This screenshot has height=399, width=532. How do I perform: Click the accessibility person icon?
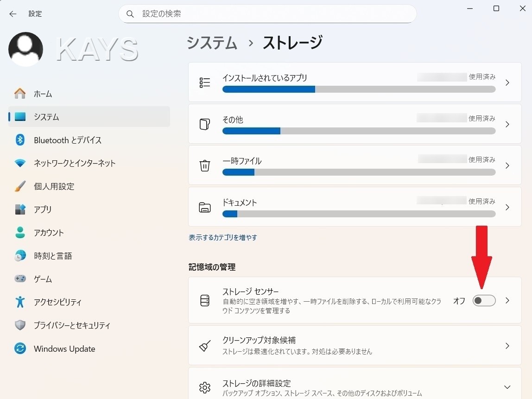click(x=20, y=302)
